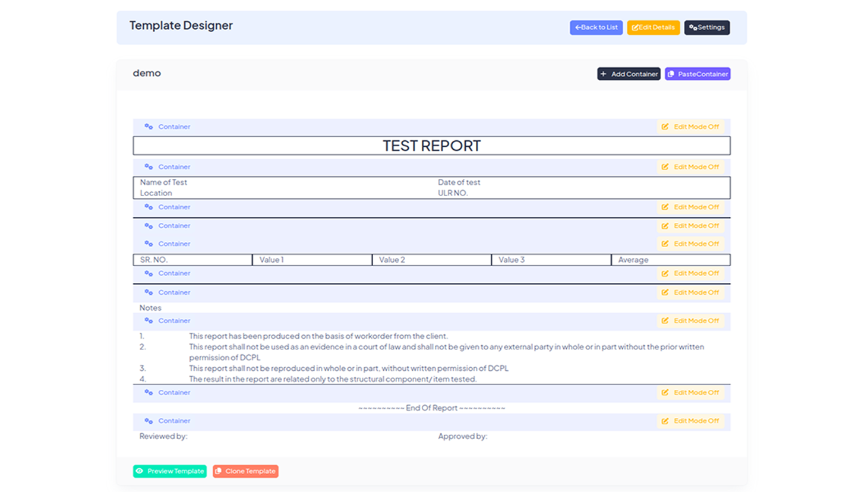868x492 pixels.
Task: Click gear icon of container above Notes heading
Action: pos(149,292)
